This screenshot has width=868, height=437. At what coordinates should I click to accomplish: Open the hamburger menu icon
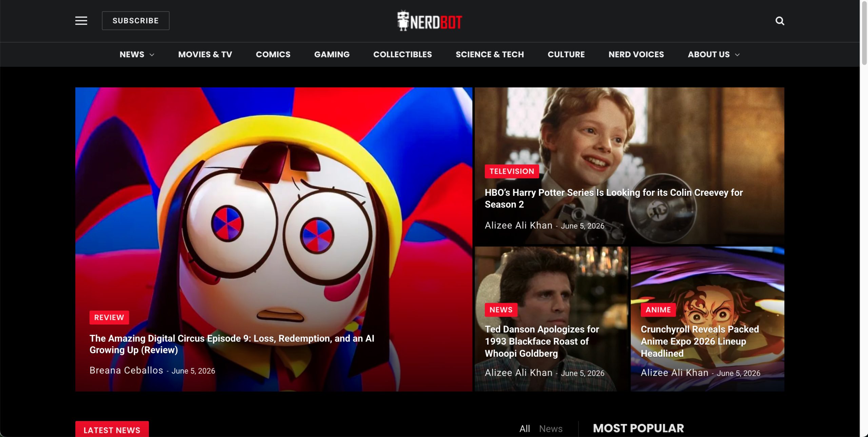[81, 21]
